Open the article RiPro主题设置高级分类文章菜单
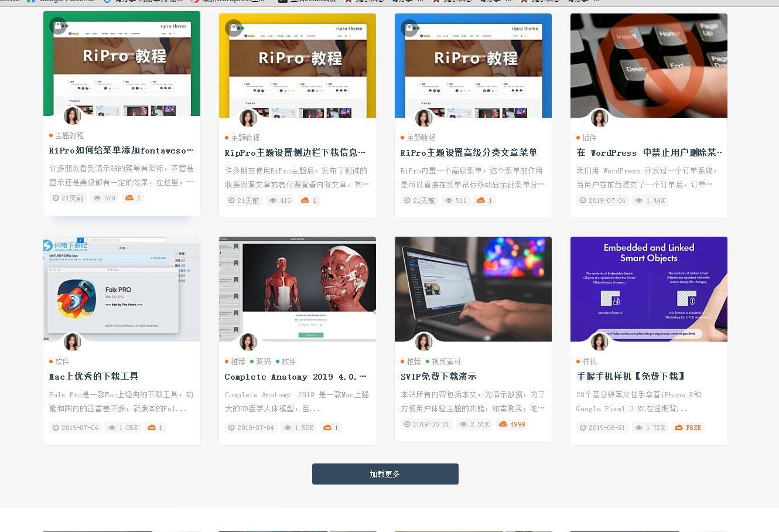Screen dimensions: 779x532 coord(469,153)
